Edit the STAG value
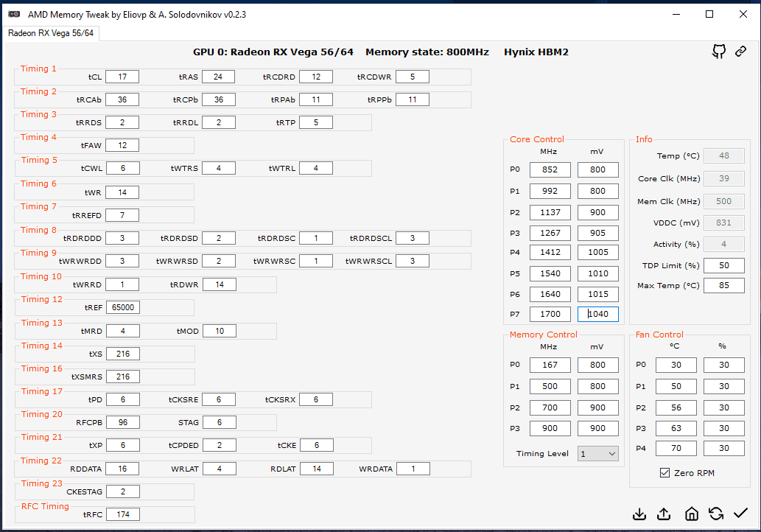 (x=220, y=422)
